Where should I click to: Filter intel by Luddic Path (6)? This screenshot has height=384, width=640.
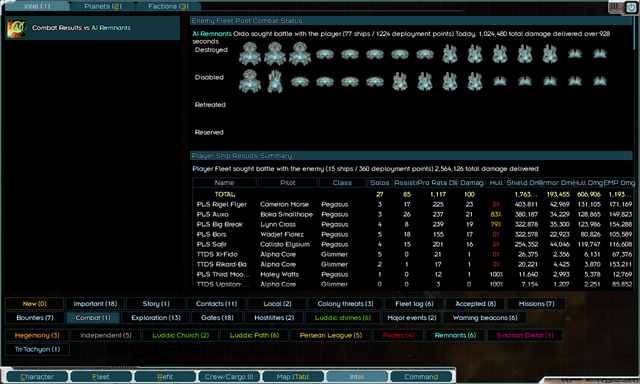point(254,335)
